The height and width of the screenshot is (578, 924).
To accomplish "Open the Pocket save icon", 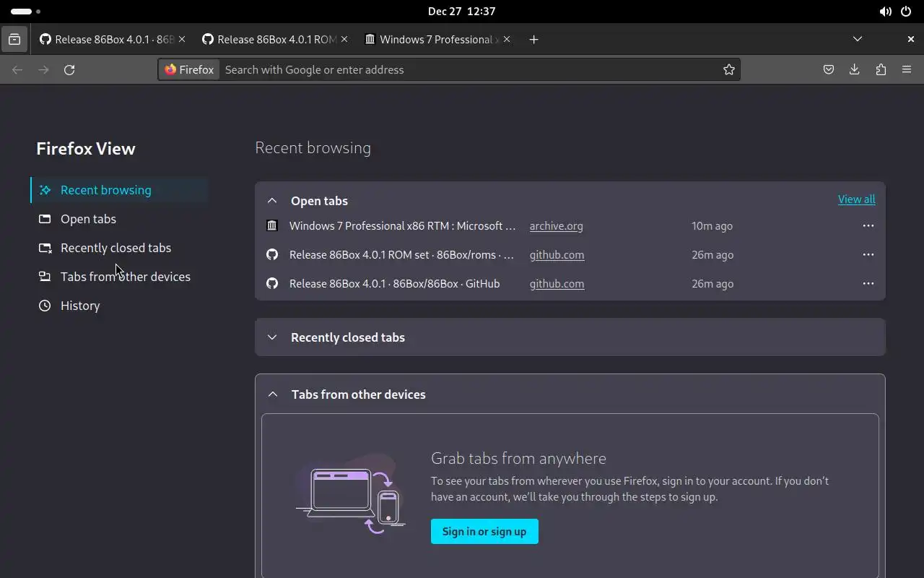I will pyautogui.click(x=829, y=70).
